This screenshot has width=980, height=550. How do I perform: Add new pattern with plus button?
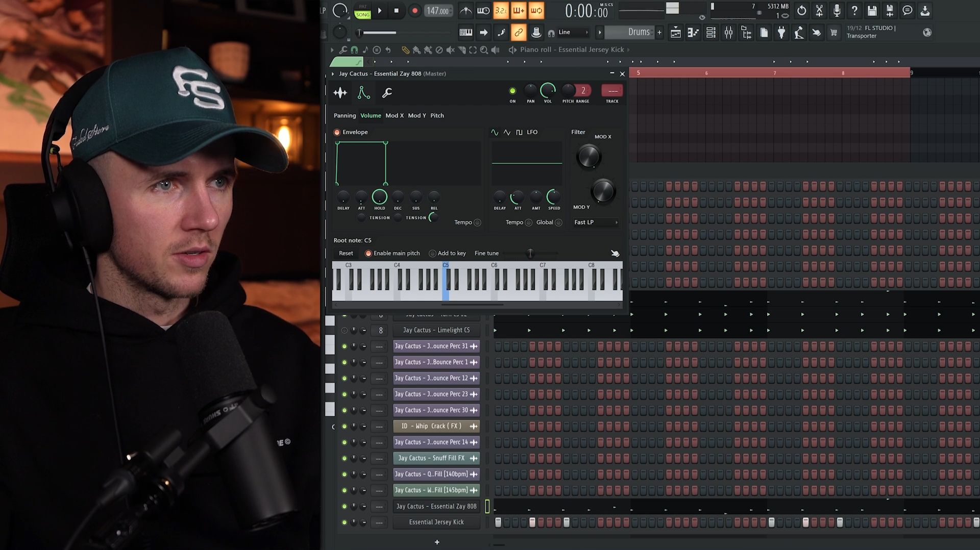click(659, 33)
